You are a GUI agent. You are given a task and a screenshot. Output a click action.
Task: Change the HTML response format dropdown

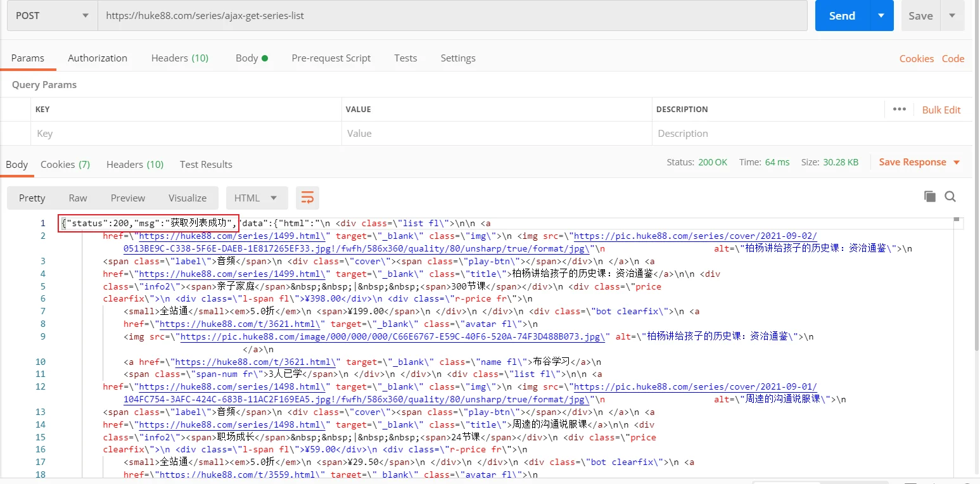click(x=257, y=198)
